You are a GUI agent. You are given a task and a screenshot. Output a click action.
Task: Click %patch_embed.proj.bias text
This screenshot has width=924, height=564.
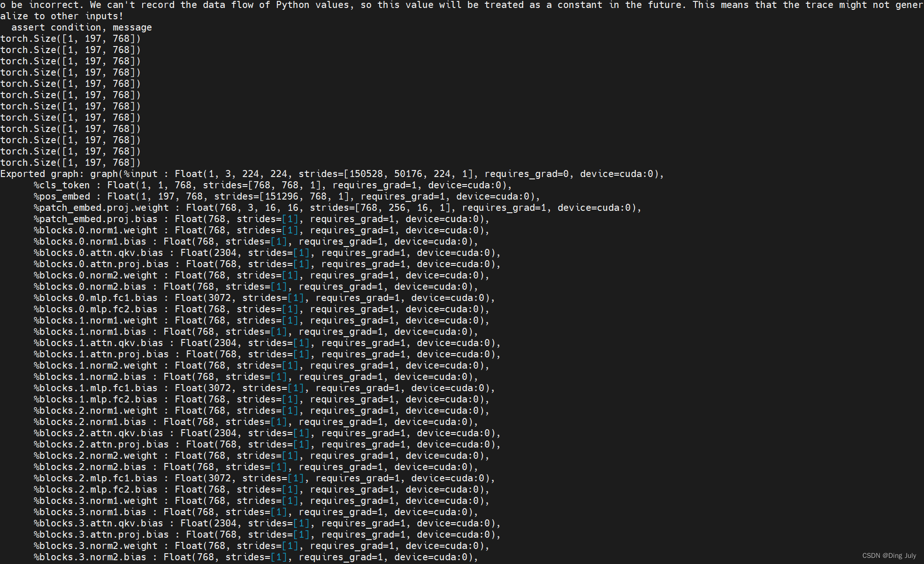[x=95, y=219]
